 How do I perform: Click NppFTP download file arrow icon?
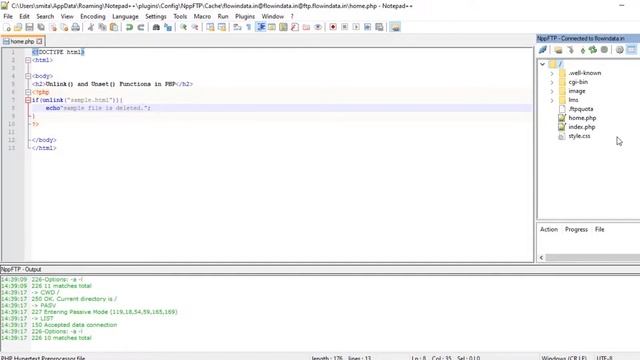[x=570, y=50]
